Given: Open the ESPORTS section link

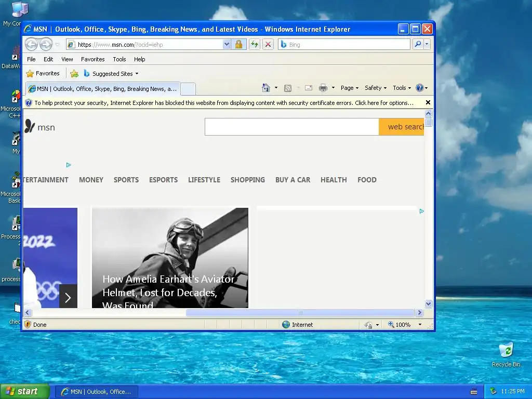Looking at the screenshot, I should (163, 180).
